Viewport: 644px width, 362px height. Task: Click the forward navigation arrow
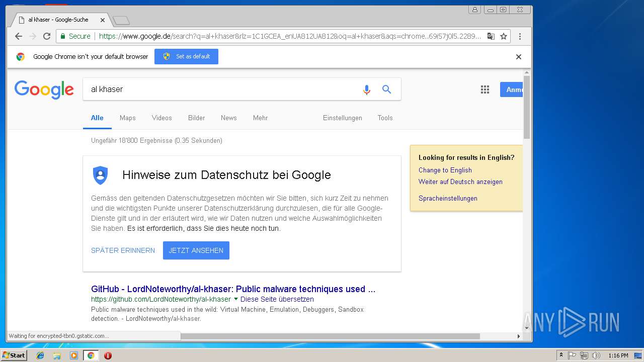click(x=33, y=36)
